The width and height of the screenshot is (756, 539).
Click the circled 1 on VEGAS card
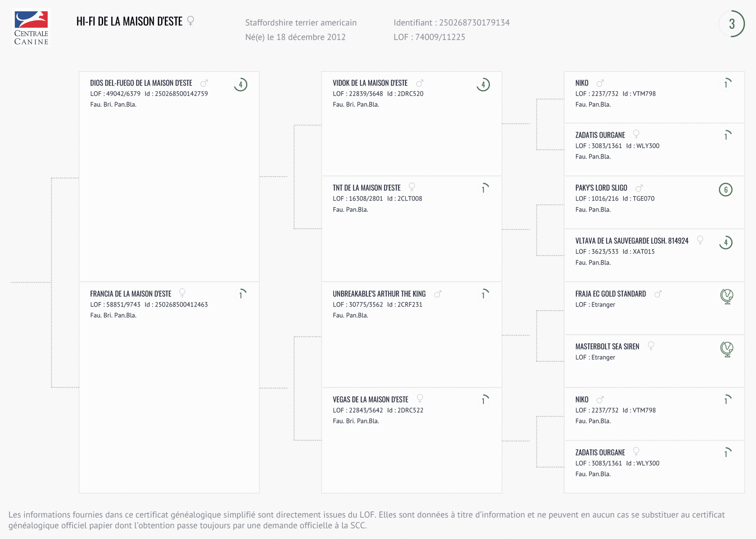point(483,401)
